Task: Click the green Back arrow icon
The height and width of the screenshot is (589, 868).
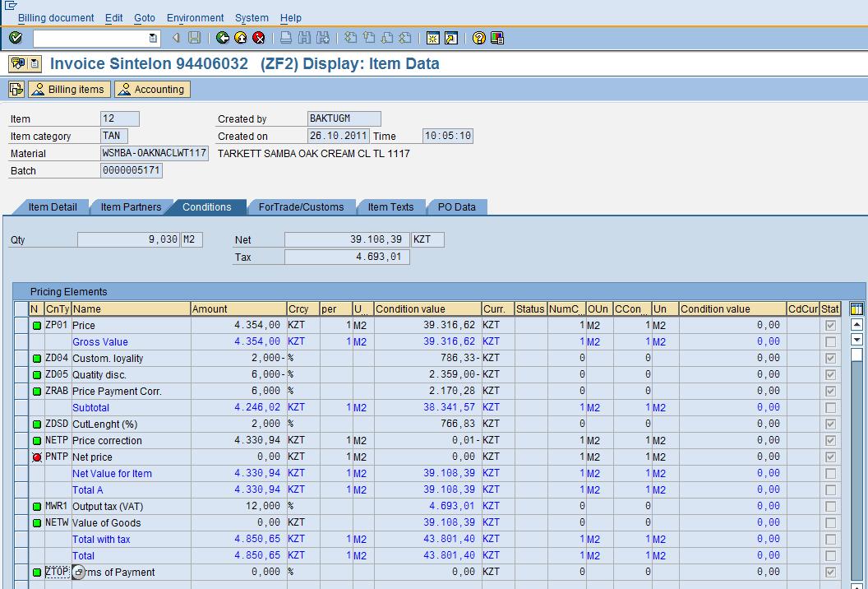Action: pyautogui.click(x=223, y=38)
